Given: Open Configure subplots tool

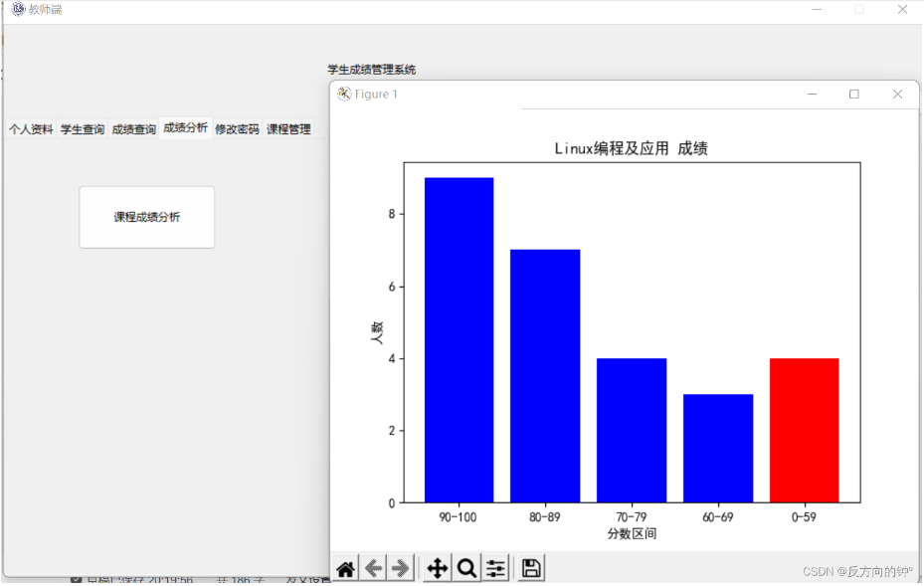Looking at the screenshot, I should 496,568.
